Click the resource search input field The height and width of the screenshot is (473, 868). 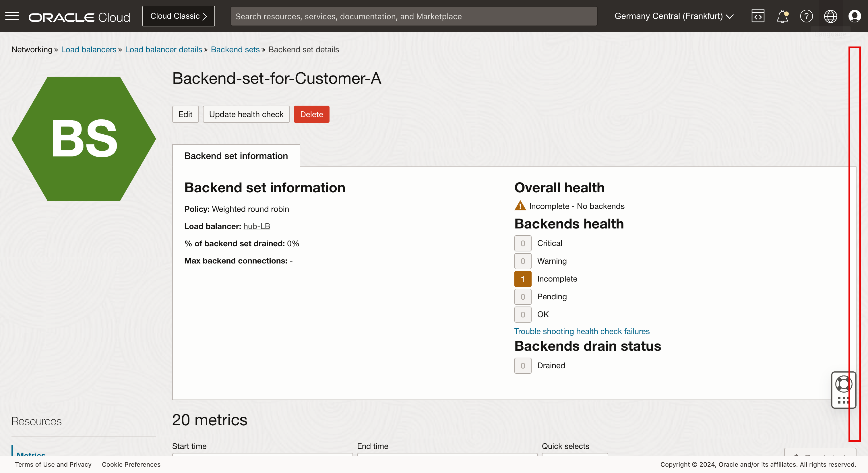[413, 16]
